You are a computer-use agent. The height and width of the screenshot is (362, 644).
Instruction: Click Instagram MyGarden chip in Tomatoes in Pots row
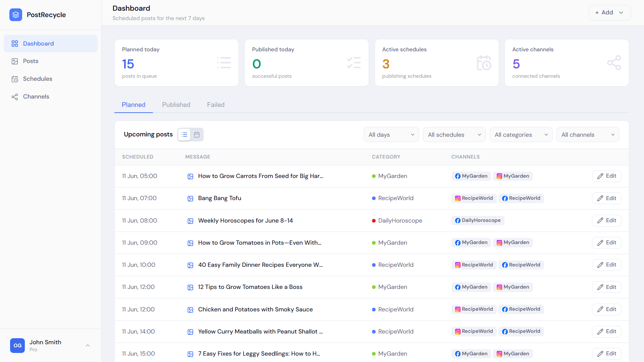tap(513, 242)
